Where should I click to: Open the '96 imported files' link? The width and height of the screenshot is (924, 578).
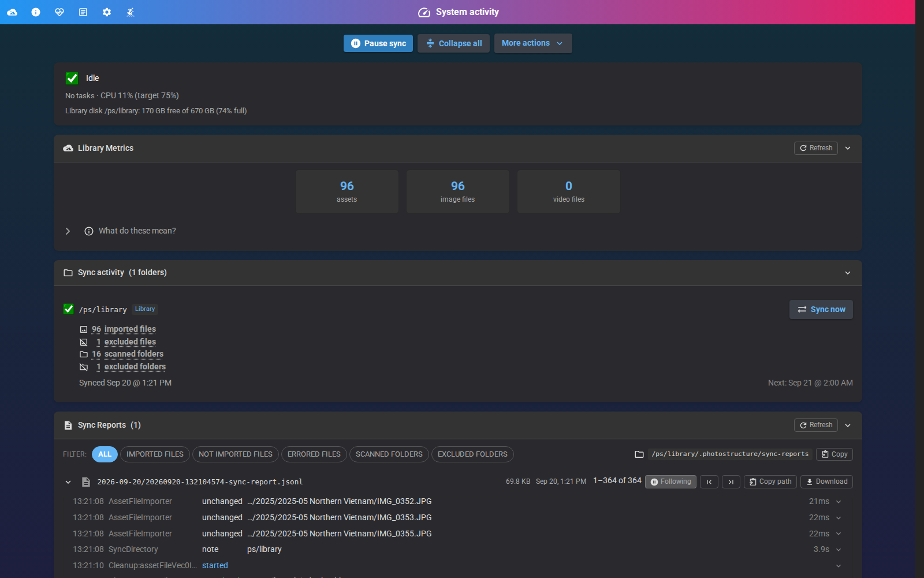[124, 329]
